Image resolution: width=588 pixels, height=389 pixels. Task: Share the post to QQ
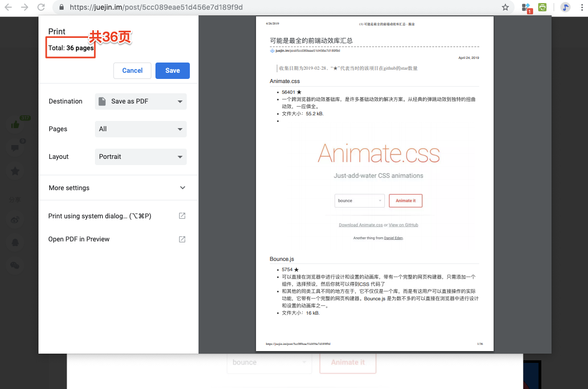tap(15, 242)
